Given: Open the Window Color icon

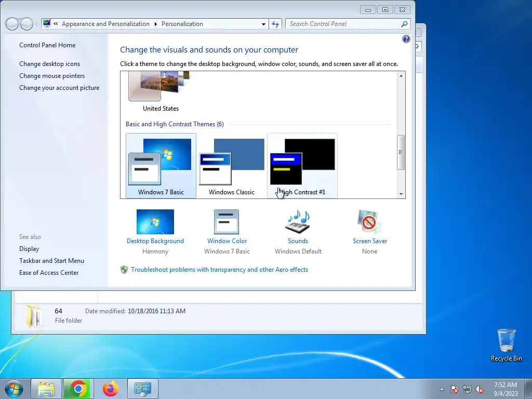Looking at the screenshot, I should (x=227, y=221).
